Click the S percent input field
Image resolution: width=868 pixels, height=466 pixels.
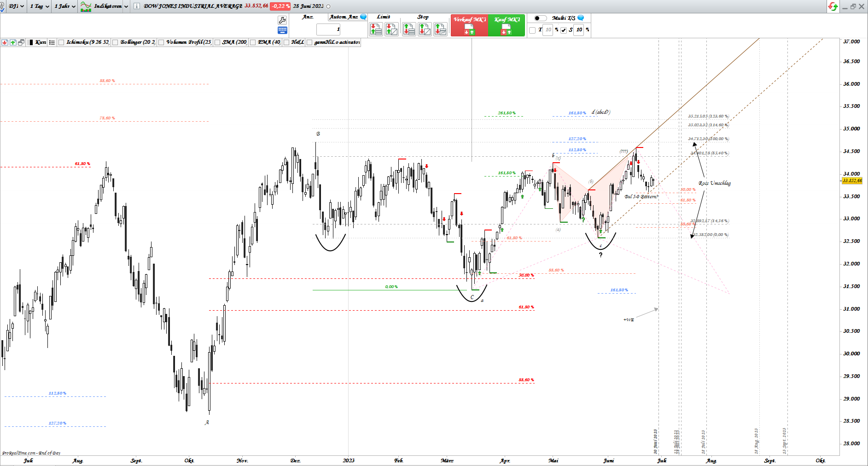(x=579, y=30)
